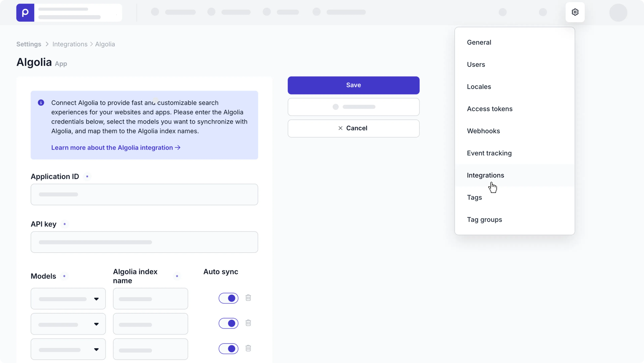
Task: Delete the second model mapping via trash icon
Action: (x=248, y=323)
